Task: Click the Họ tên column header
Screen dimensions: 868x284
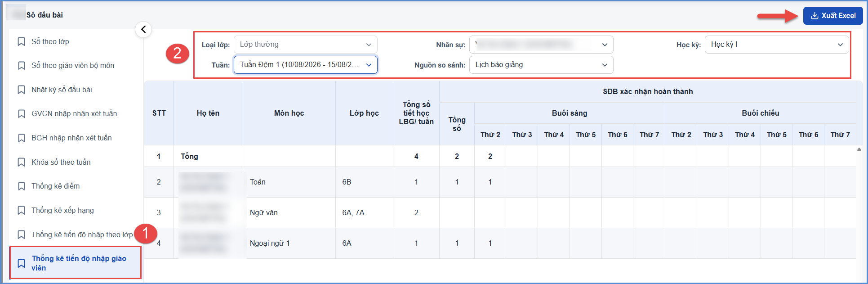Action: coord(208,113)
